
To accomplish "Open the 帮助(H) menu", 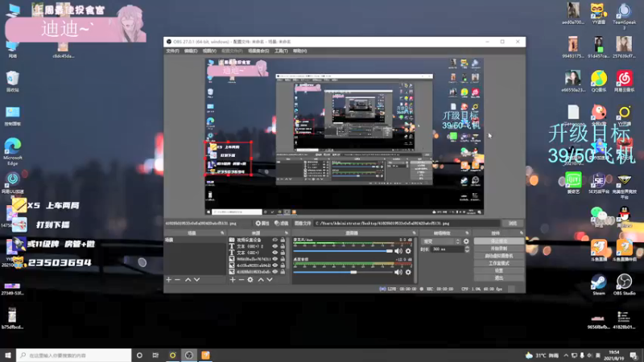I will pos(299,51).
